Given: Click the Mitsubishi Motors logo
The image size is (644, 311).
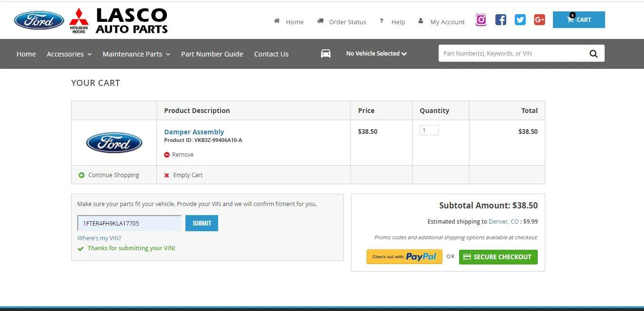Looking at the screenshot, I should point(79,20).
